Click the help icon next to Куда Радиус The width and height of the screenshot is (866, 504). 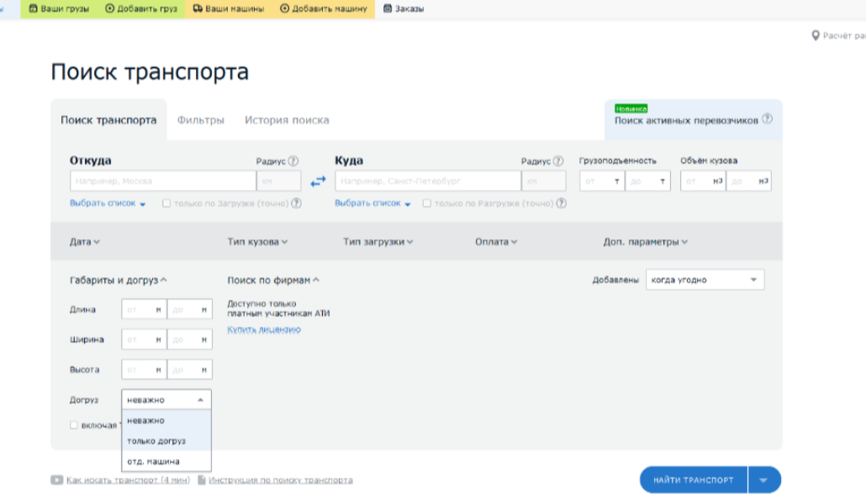tap(558, 161)
